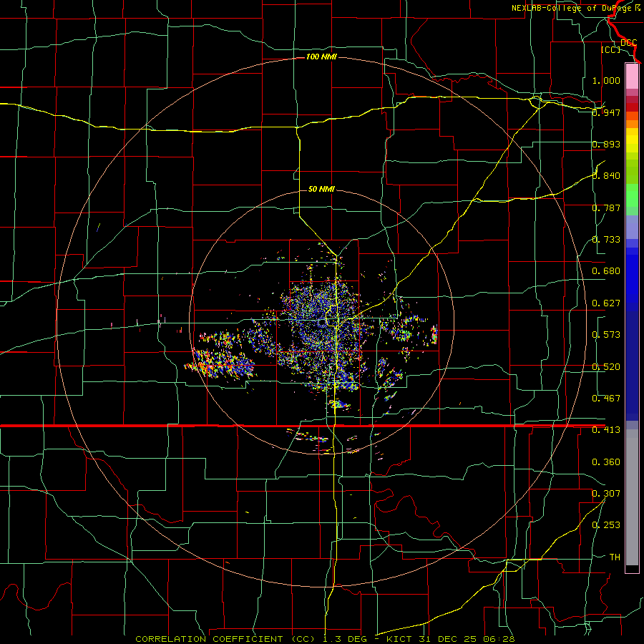This screenshot has height=644, width=644.
Task: Click the 0.627 scale value
Action: point(606,303)
